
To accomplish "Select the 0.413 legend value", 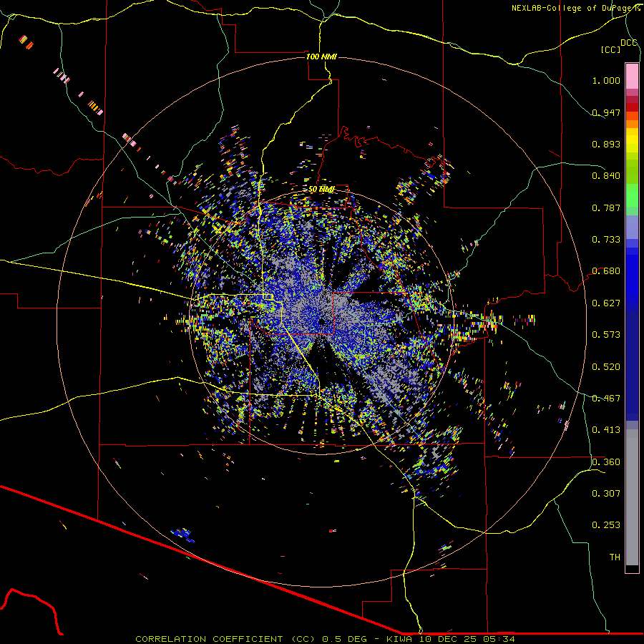I will coord(606,430).
